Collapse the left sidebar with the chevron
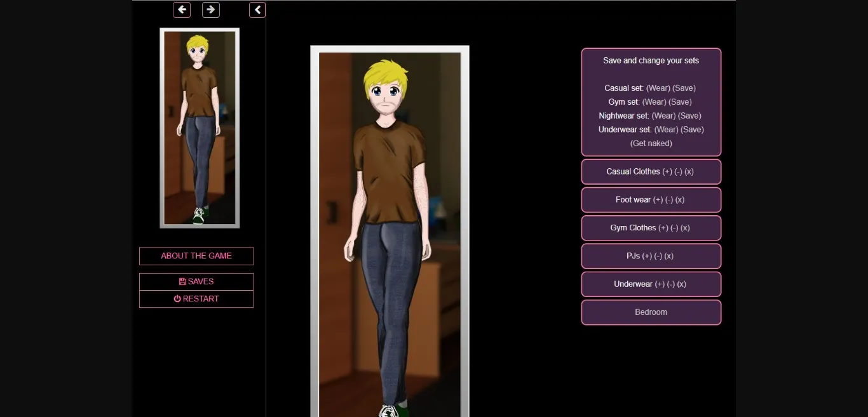 coord(257,10)
